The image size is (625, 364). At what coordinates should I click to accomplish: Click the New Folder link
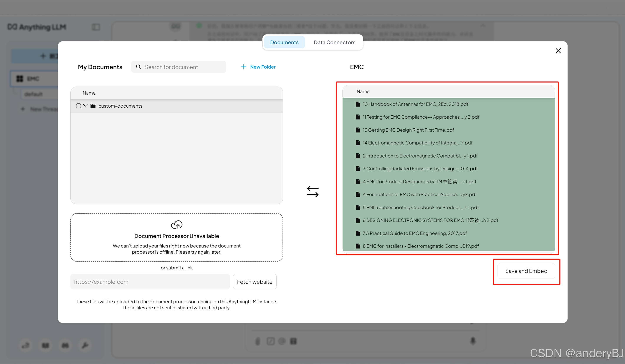coord(263,67)
